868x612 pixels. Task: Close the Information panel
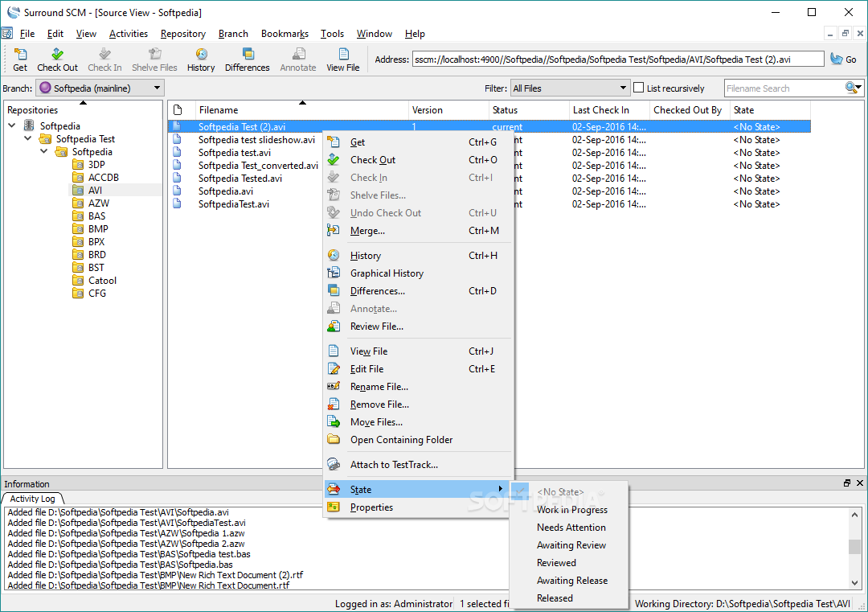point(860,483)
